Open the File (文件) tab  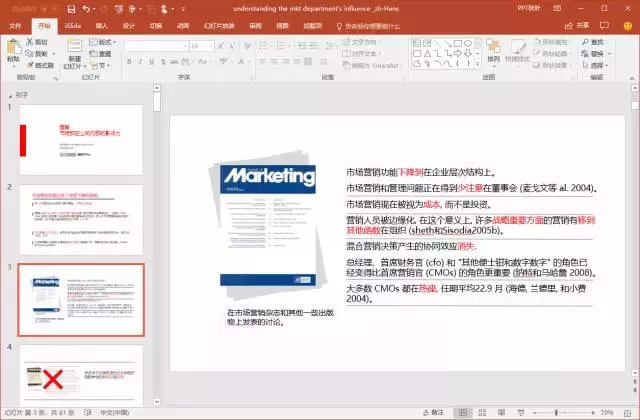pyautogui.click(x=15, y=26)
